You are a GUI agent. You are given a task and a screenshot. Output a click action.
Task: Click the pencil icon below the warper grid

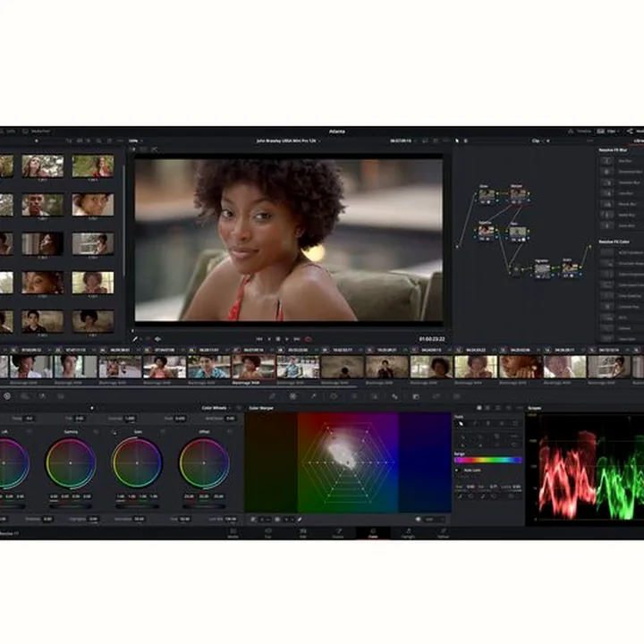click(300, 520)
